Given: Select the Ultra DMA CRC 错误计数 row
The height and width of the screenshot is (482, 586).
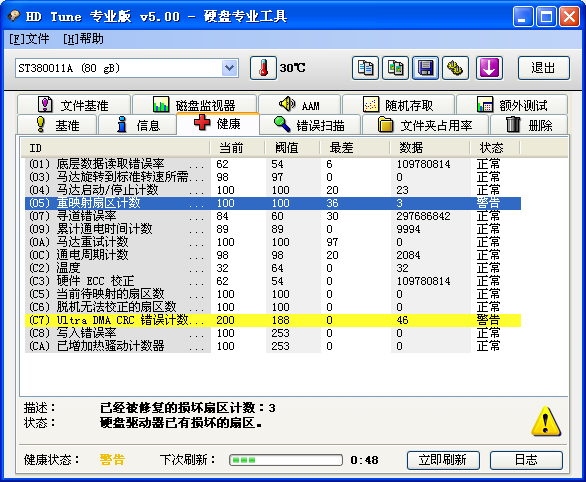Looking at the screenshot, I should (273, 321).
